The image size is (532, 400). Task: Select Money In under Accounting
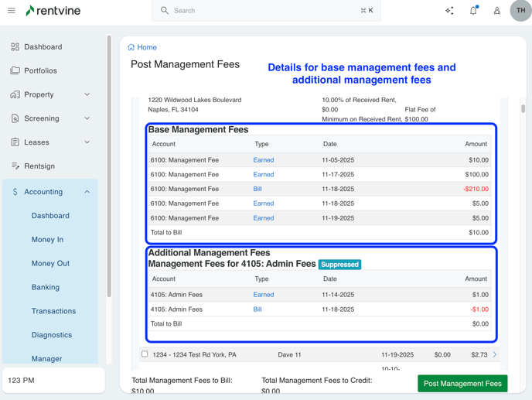point(47,240)
